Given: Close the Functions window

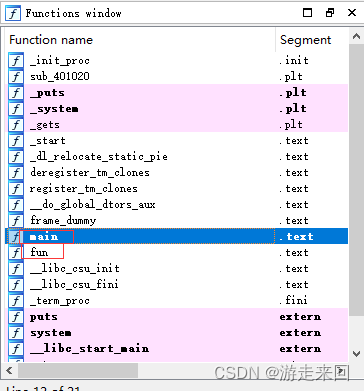Looking at the screenshot, I should (x=352, y=13).
